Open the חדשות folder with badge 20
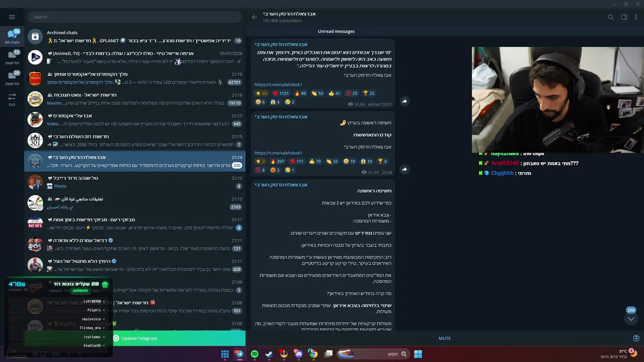This screenshot has height=362, width=644. point(12,78)
